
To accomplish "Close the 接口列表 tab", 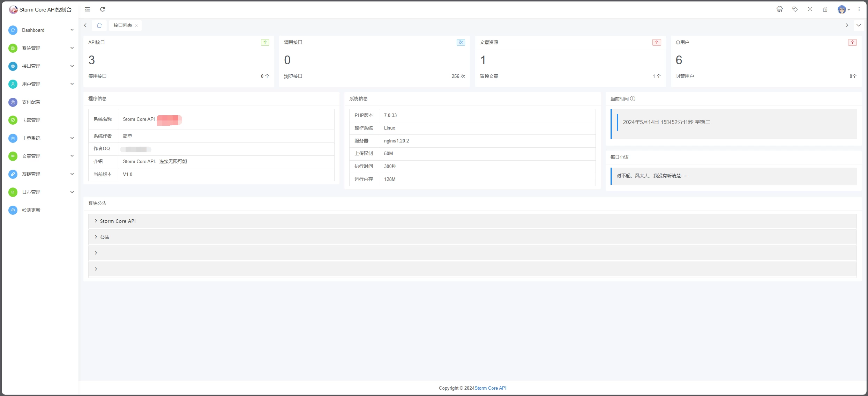I will [x=136, y=25].
